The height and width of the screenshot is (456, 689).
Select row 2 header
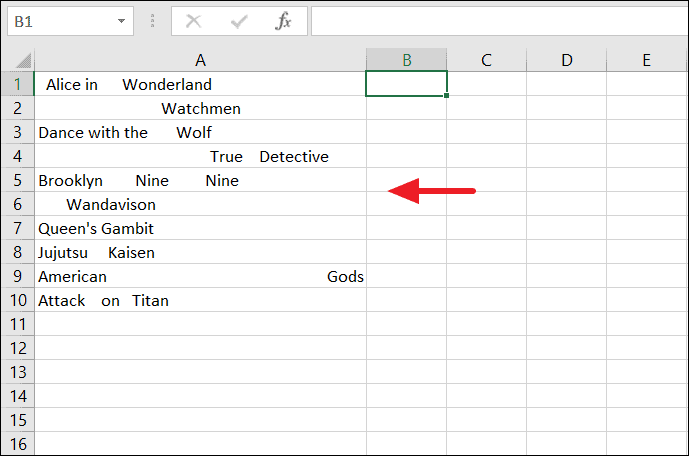pyautogui.click(x=18, y=108)
